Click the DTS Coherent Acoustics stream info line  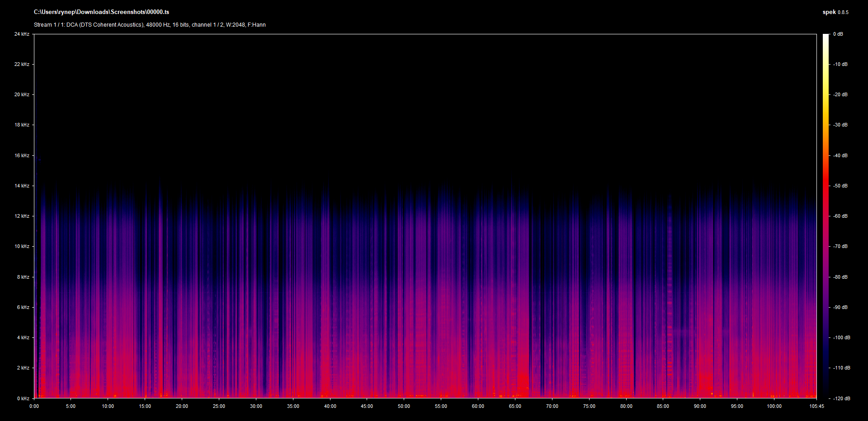point(150,25)
